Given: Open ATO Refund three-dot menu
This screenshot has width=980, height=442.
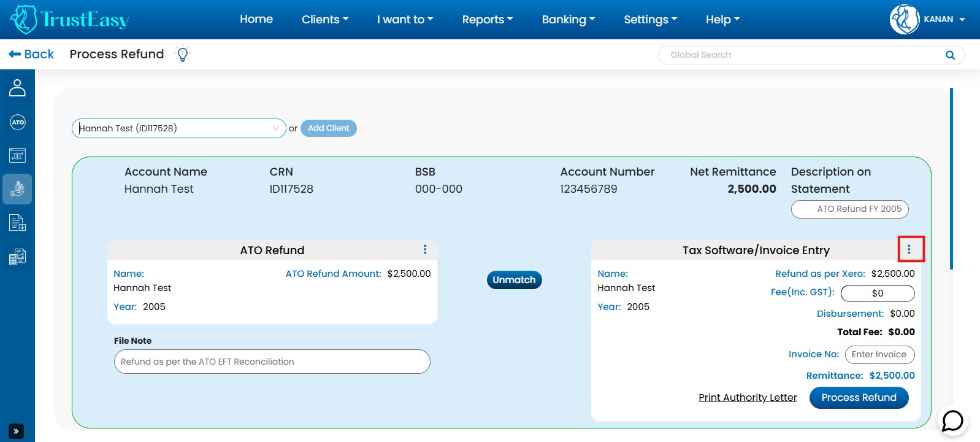Looking at the screenshot, I should 425,249.
